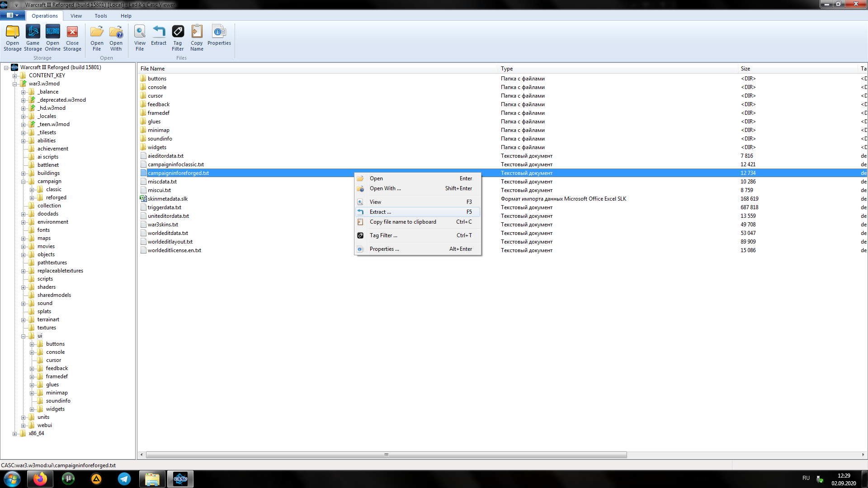Collapse the war3.w3mod tree node
868x488 pixels.
click(15, 84)
